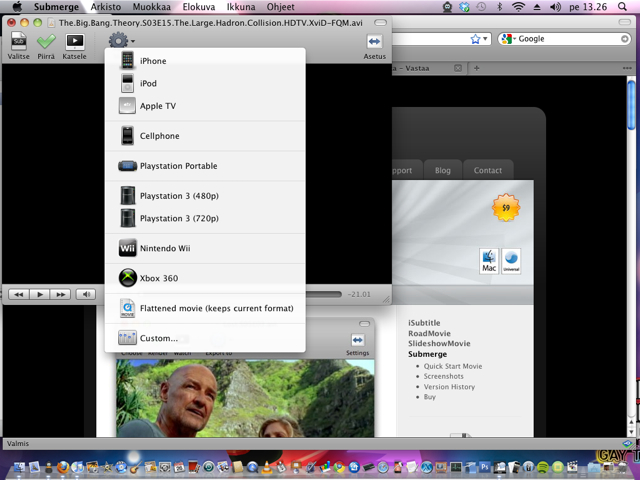Click the Time Machine menu bar icon
Viewport: 640px width, 480px height.
[482, 7]
